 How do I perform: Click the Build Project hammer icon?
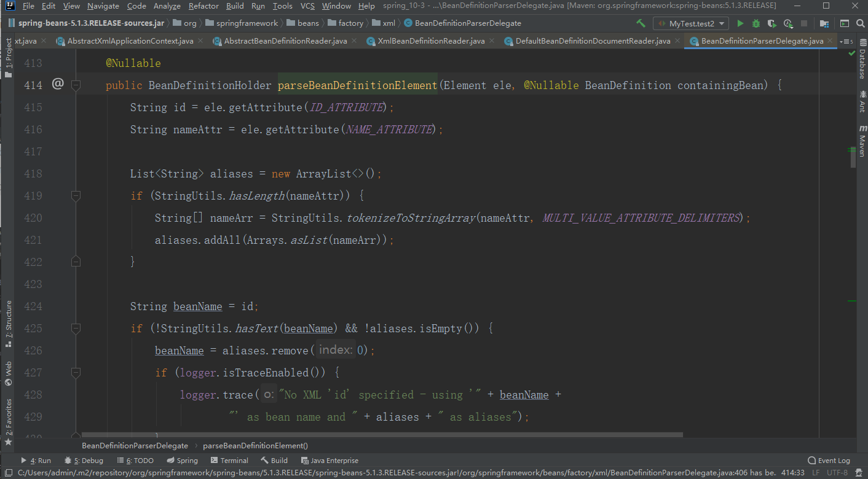pyautogui.click(x=641, y=23)
